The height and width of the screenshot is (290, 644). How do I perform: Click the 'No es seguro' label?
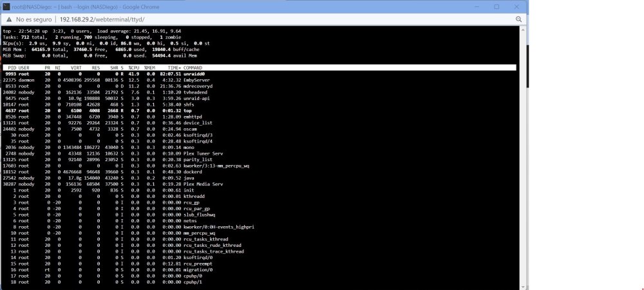[33, 19]
